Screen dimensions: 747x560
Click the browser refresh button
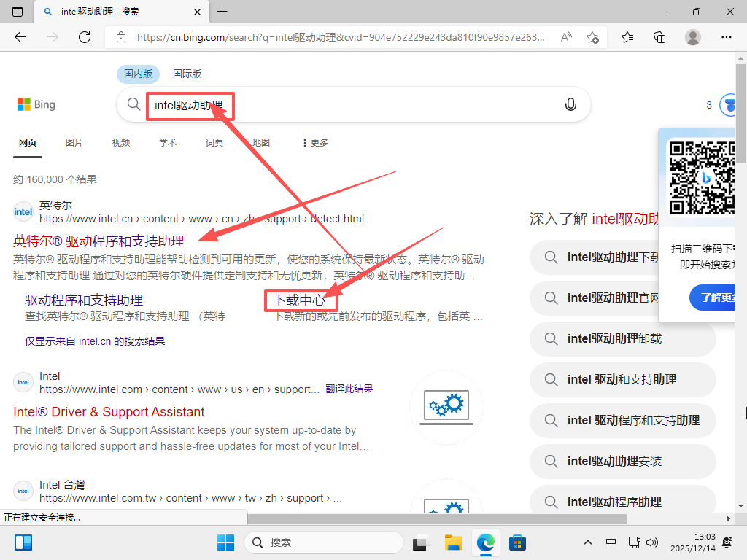tap(85, 37)
